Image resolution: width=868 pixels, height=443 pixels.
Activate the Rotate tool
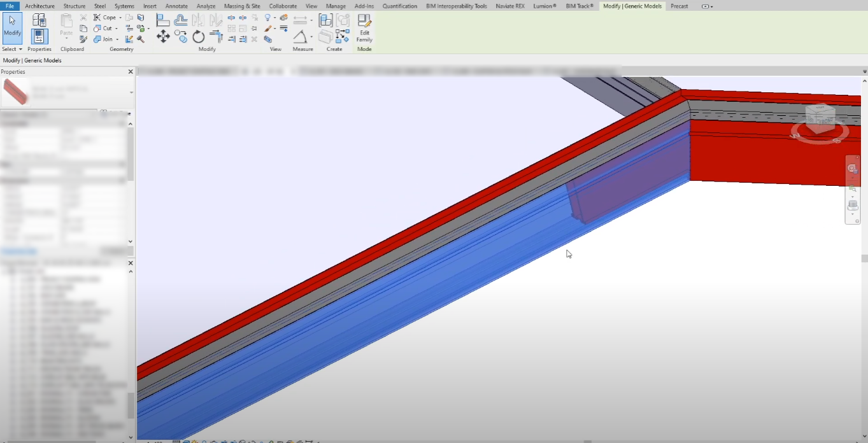point(199,37)
